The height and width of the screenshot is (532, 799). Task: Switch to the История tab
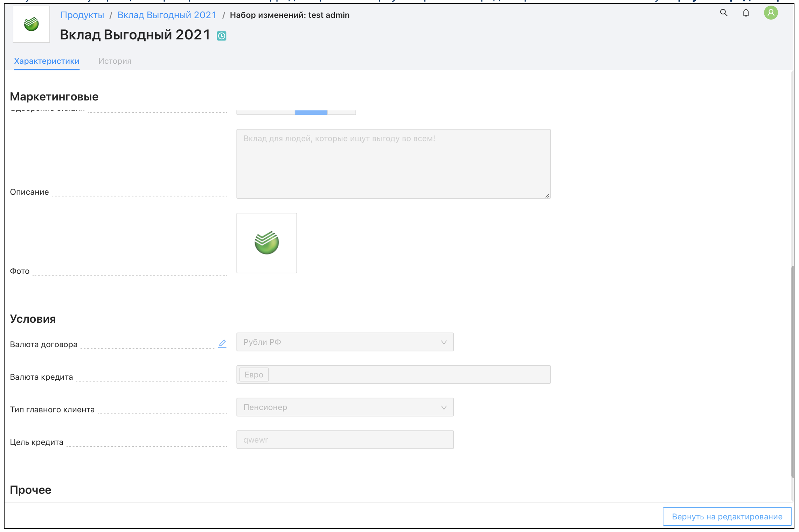114,61
